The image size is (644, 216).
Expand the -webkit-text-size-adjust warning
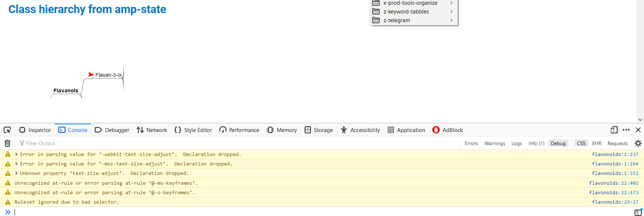tap(16, 154)
